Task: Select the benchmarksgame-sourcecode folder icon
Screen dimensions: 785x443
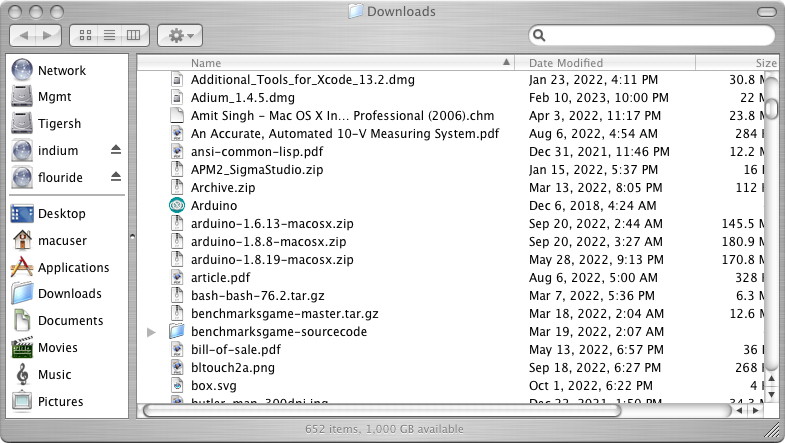Action: coord(177,331)
